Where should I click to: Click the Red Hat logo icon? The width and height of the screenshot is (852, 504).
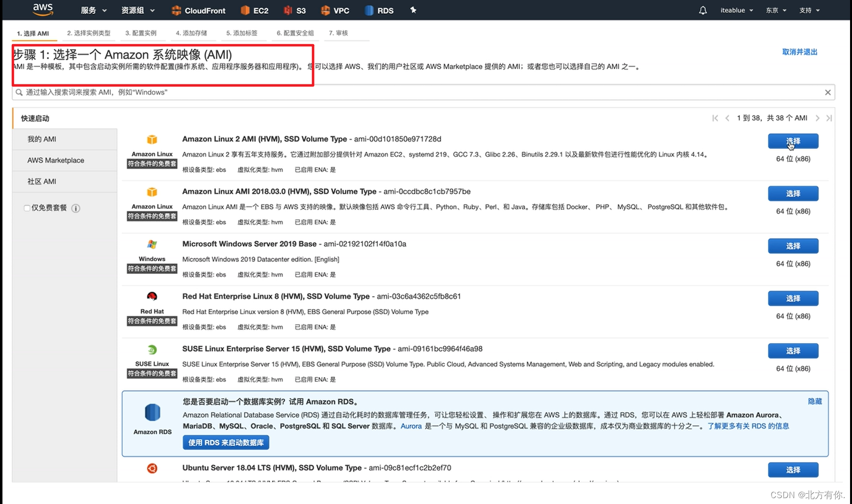tap(152, 297)
